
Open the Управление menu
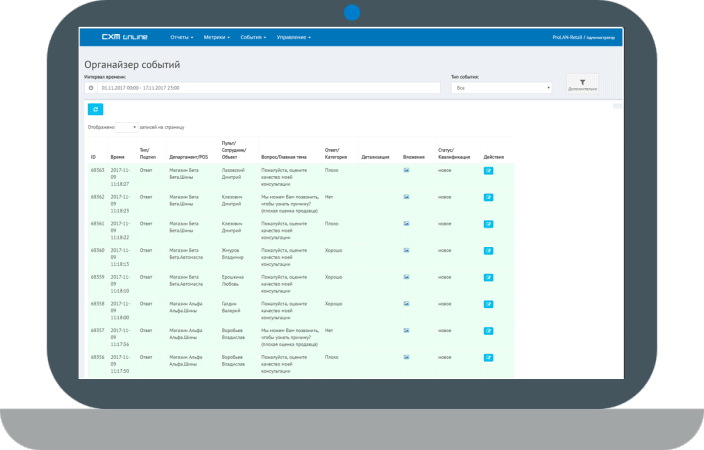pyautogui.click(x=294, y=37)
